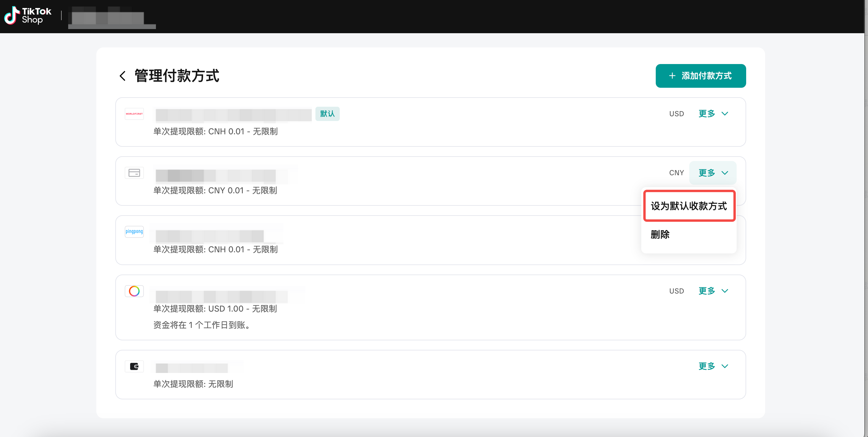The image size is (868, 437).
Task: Open 更多 menu for the wallet account
Action: click(x=713, y=366)
